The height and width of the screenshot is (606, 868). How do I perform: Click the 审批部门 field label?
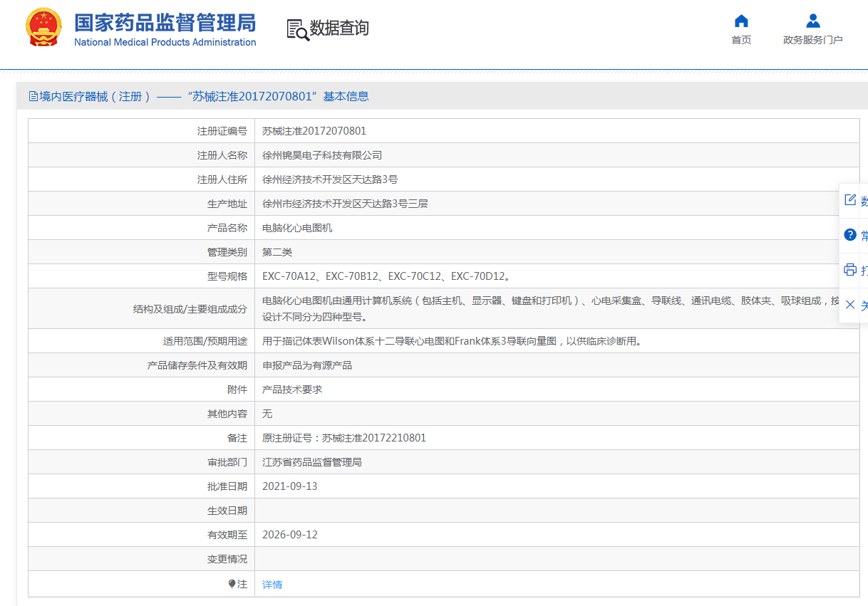[x=227, y=462]
